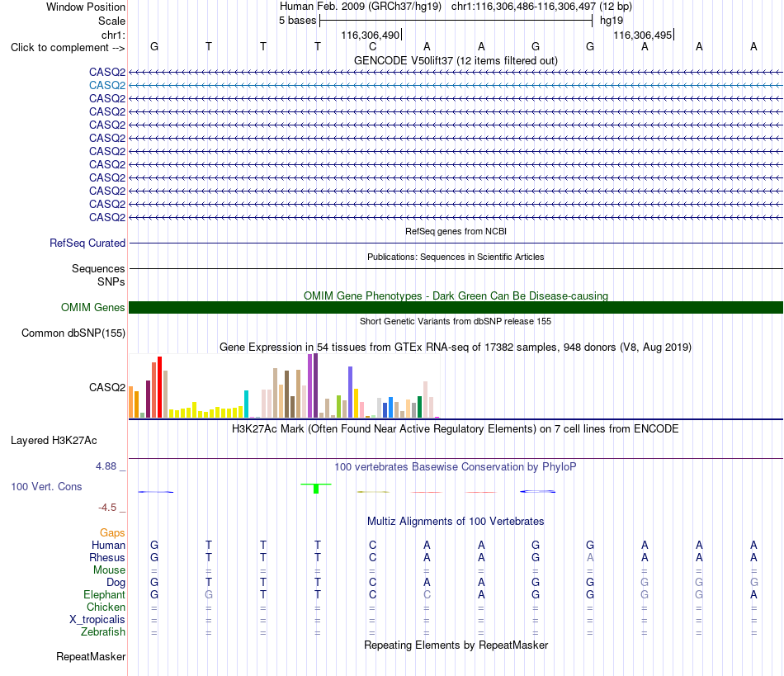Click the cyan bar in expression chart
Viewport: 784px width, 676px height.
coord(246,404)
